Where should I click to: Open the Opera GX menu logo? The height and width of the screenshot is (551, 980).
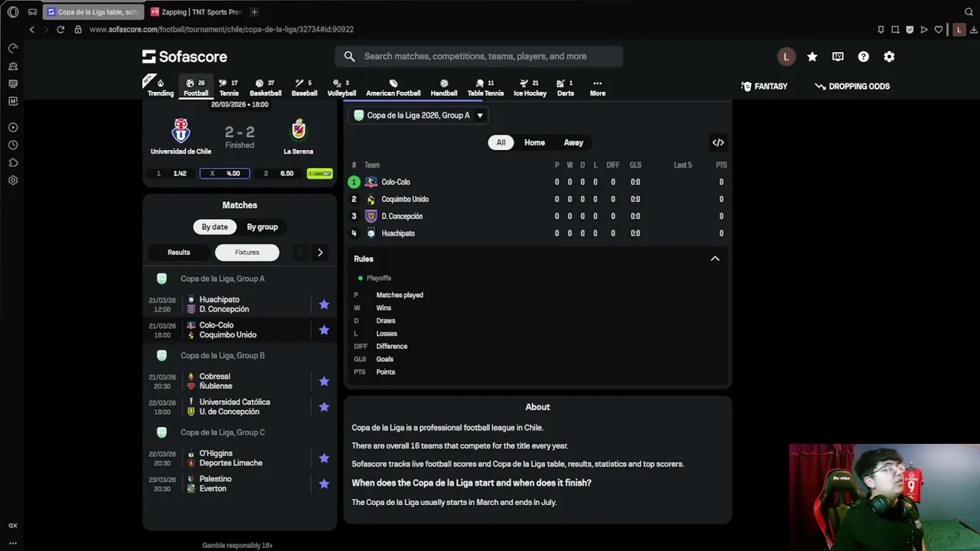click(13, 11)
